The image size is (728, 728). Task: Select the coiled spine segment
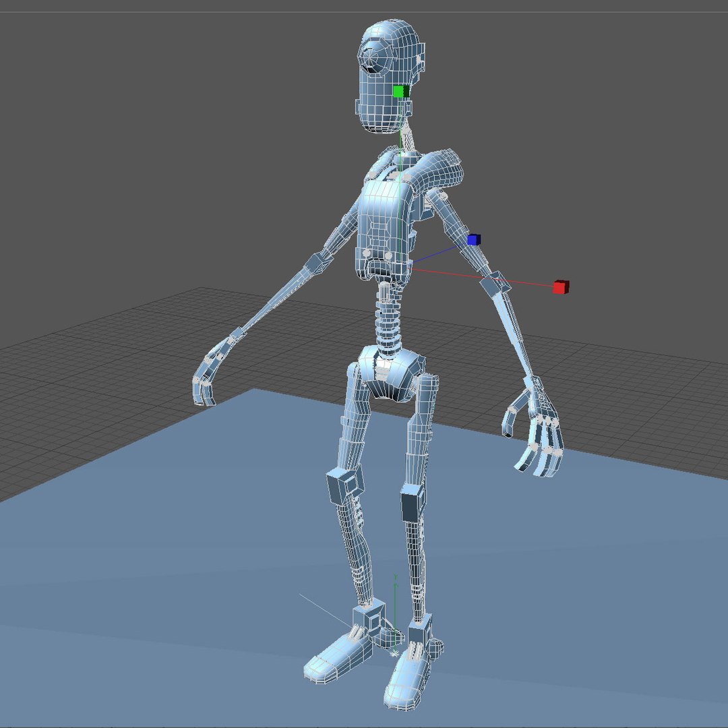(x=389, y=320)
